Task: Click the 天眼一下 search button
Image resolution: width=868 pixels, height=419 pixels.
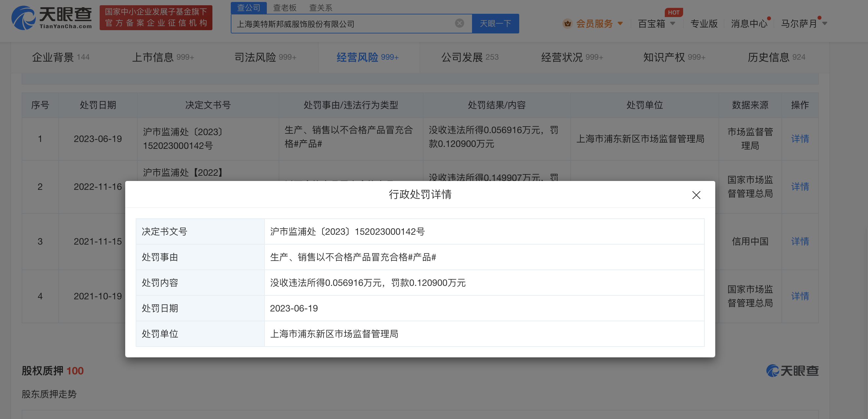Action: point(495,24)
